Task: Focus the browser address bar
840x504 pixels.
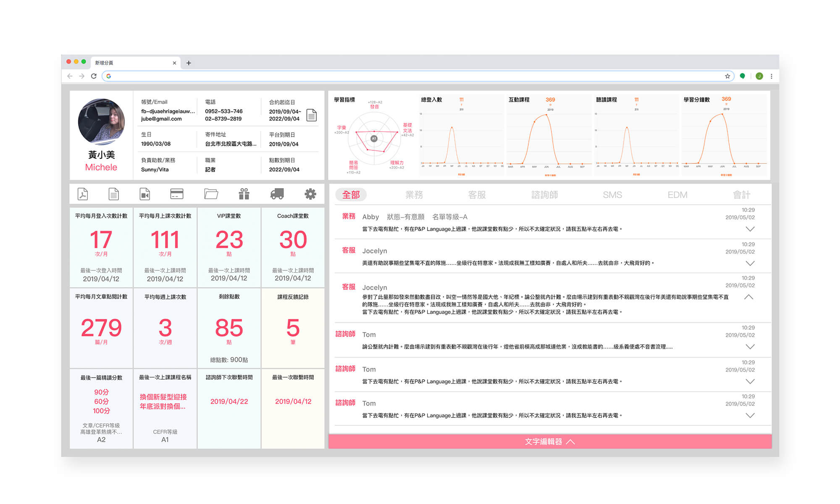Action: (x=418, y=76)
